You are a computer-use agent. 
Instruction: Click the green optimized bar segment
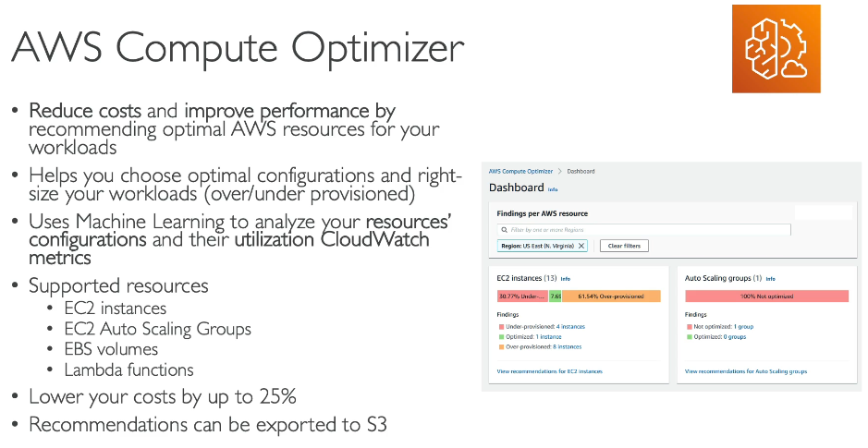click(x=556, y=297)
